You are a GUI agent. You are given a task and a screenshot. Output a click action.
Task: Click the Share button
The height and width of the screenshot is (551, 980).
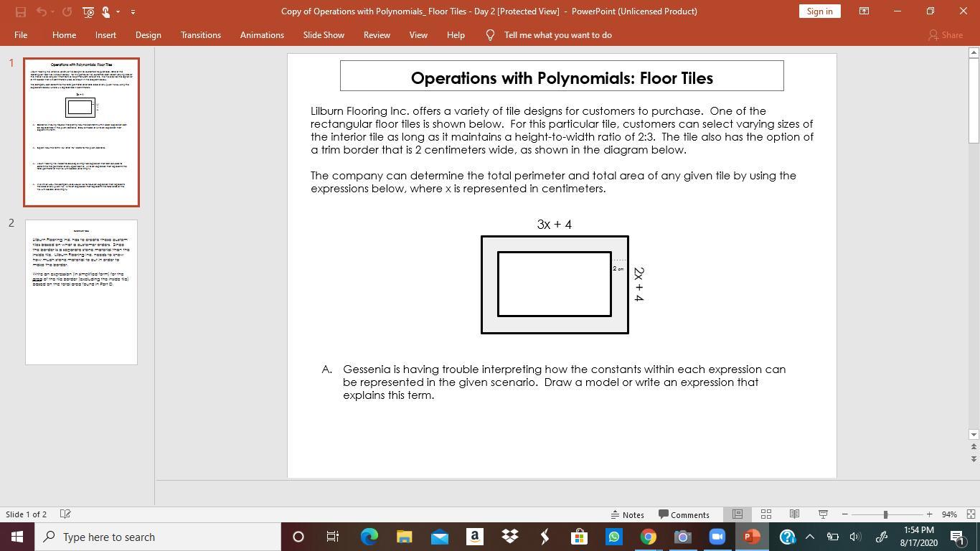click(946, 35)
